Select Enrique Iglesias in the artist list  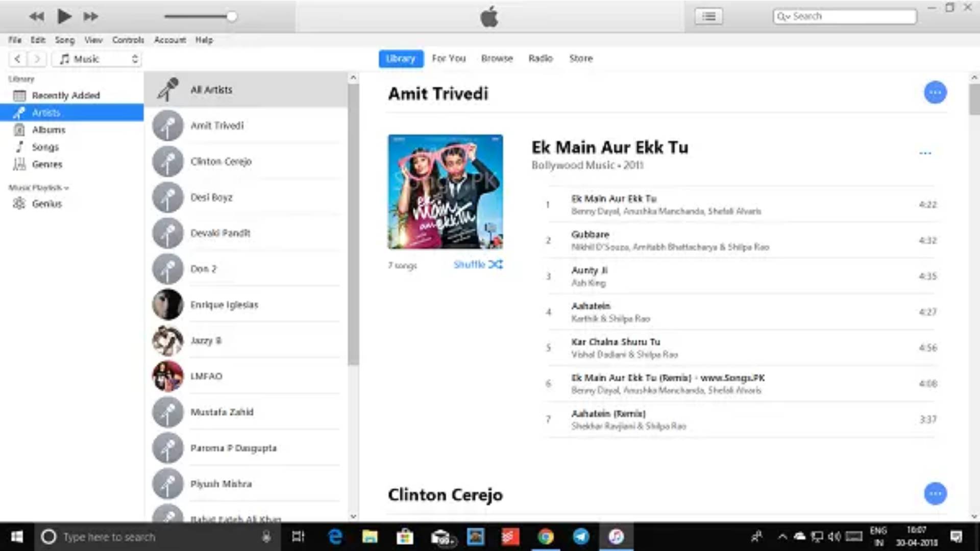coord(224,305)
